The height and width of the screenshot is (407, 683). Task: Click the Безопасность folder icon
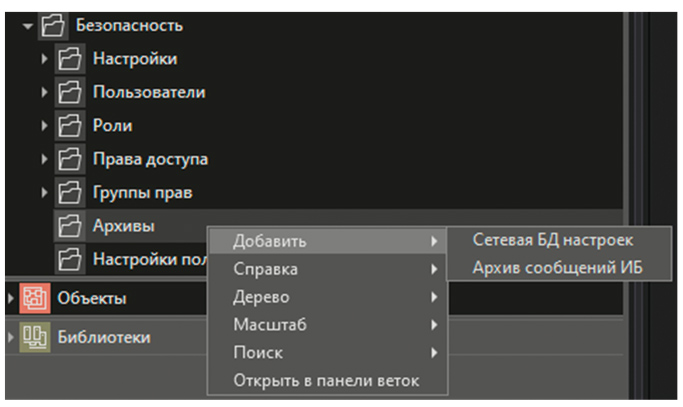click(52, 25)
